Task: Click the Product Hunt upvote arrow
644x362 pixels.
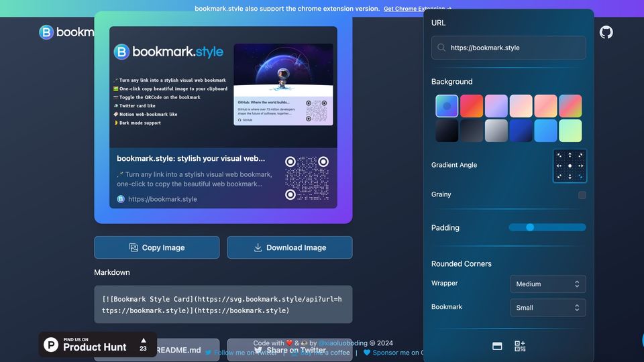Action: point(144,341)
